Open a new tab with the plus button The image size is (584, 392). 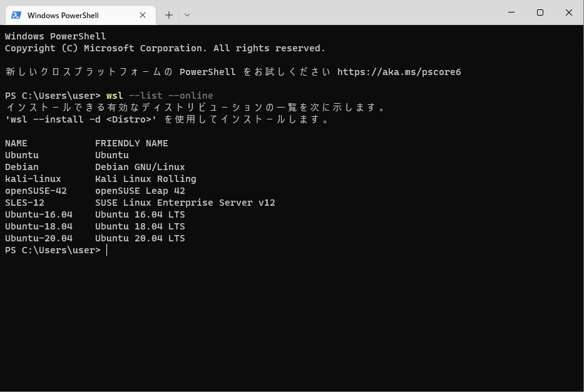tap(169, 15)
